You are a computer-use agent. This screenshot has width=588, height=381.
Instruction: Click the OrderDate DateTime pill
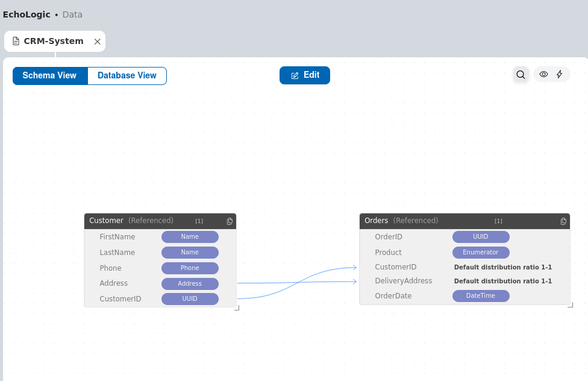(481, 296)
